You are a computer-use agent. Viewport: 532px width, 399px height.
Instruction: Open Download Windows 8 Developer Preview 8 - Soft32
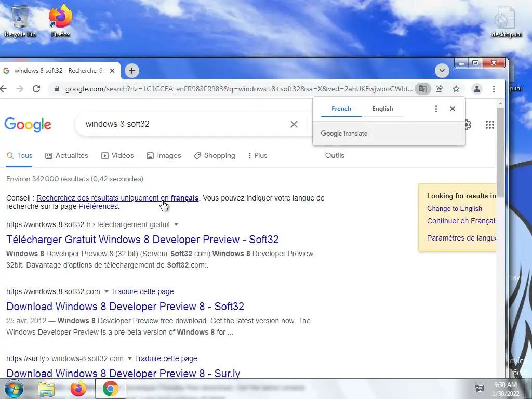click(x=125, y=307)
